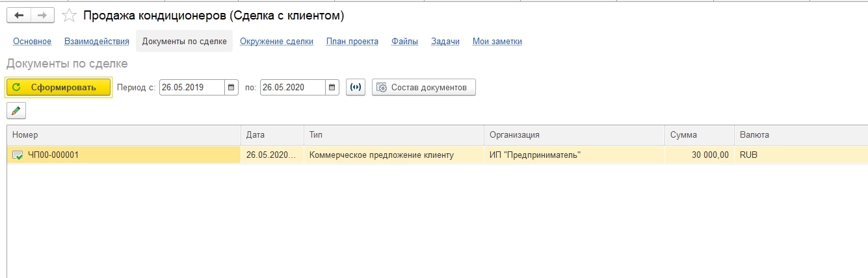Open calendar for start date field
The height and width of the screenshot is (278, 868).
pyautogui.click(x=231, y=87)
